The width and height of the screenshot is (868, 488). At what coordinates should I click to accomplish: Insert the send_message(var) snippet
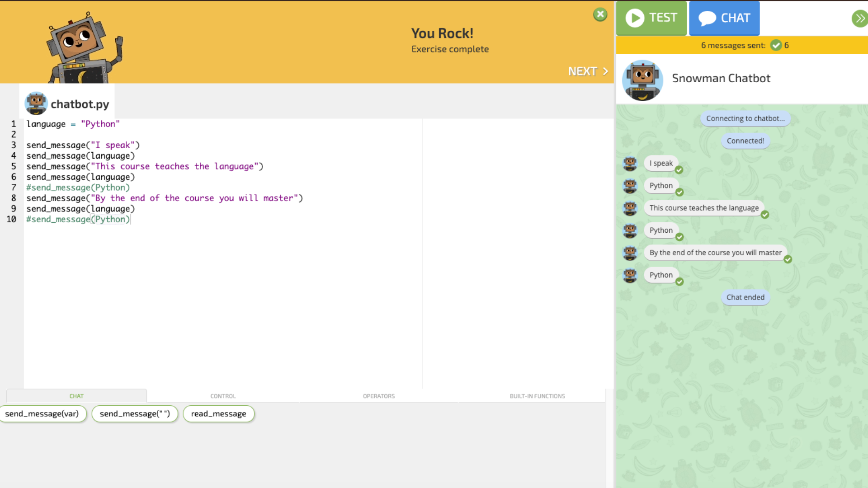(x=42, y=413)
